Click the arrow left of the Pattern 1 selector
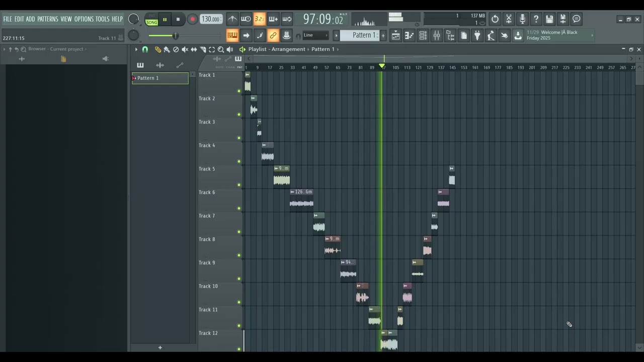Image resolution: width=644 pixels, height=362 pixels. pos(336,35)
